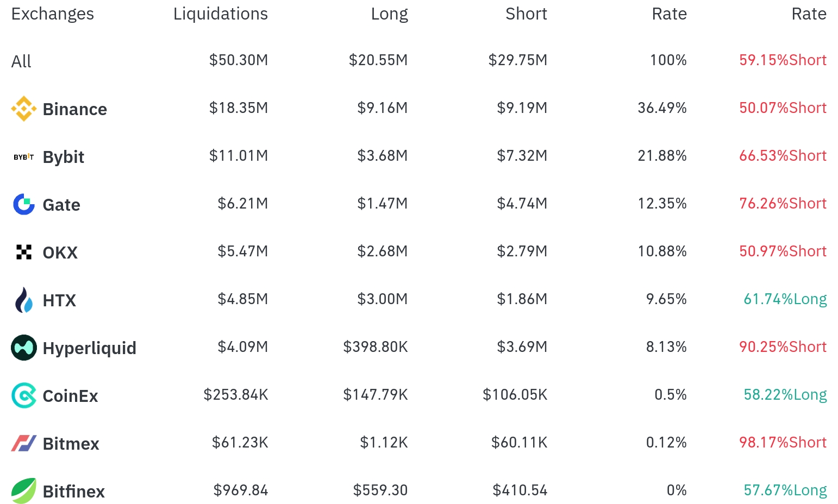Click the OKX logo icon
This screenshot has height=504, width=838.
[23, 252]
